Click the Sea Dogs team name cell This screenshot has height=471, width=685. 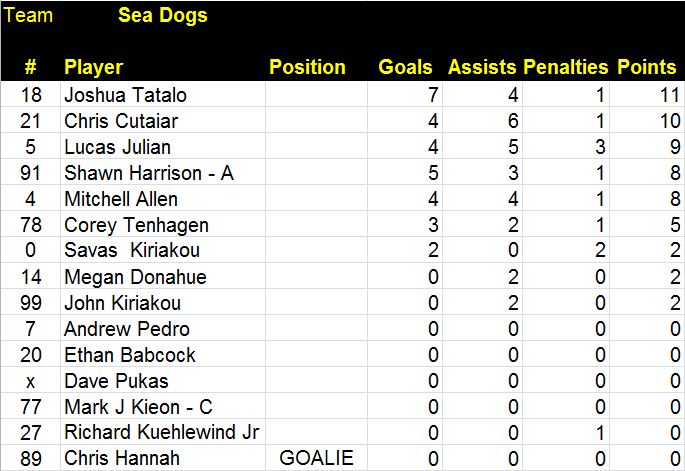coord(162,16)
